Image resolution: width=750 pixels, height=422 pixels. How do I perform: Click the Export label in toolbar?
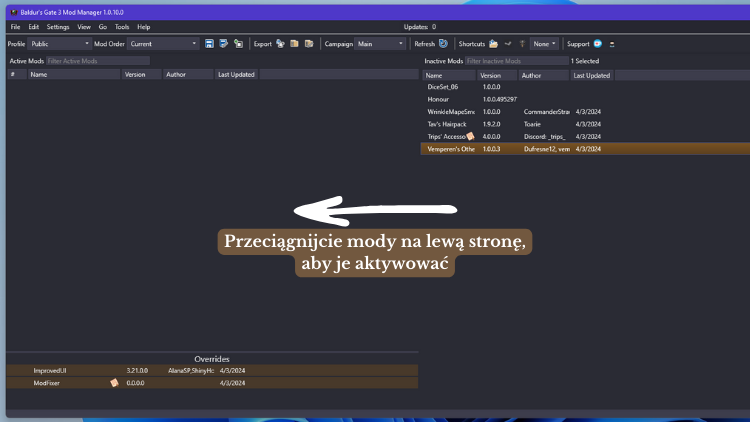click(x=263, y=44)
